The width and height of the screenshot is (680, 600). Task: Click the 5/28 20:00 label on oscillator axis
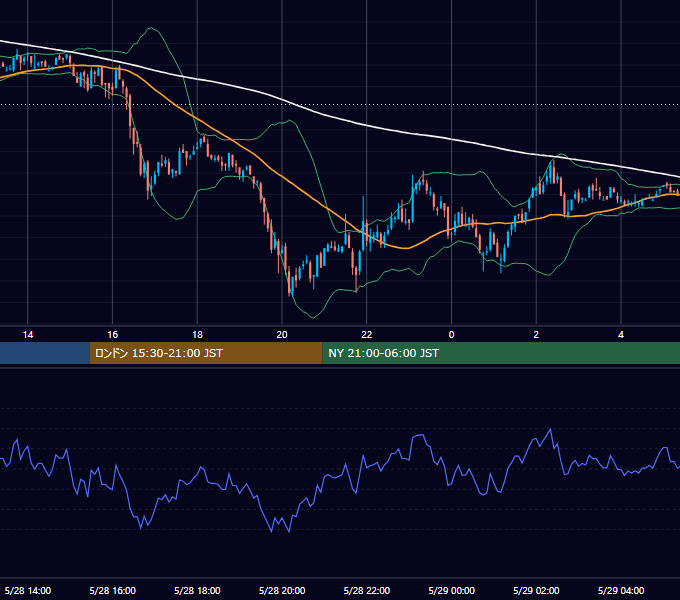coord(282,590)
